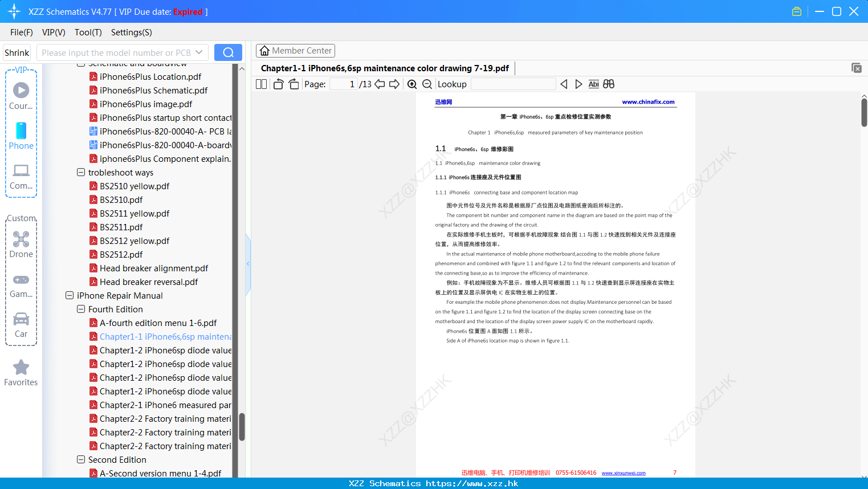Open iphone6sPlus Component explain file

click(161, 159)
